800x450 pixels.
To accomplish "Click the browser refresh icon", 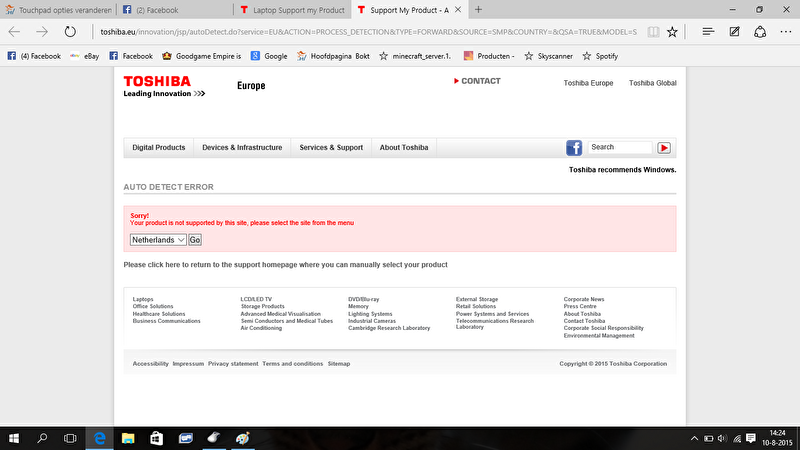I will 69,32.
